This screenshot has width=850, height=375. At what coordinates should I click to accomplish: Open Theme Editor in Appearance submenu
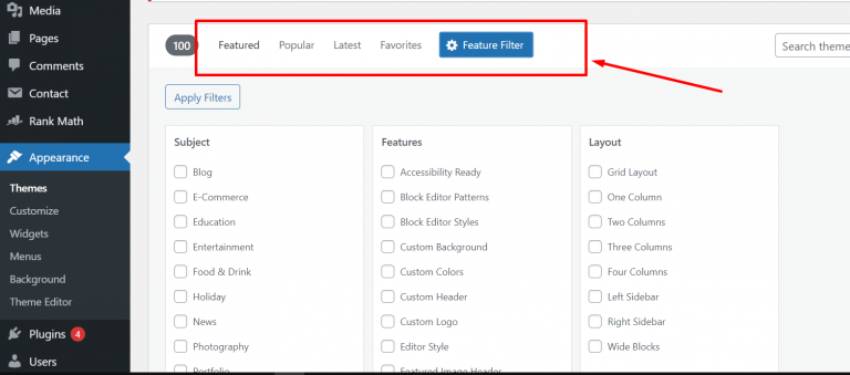[x=41, y=302]
